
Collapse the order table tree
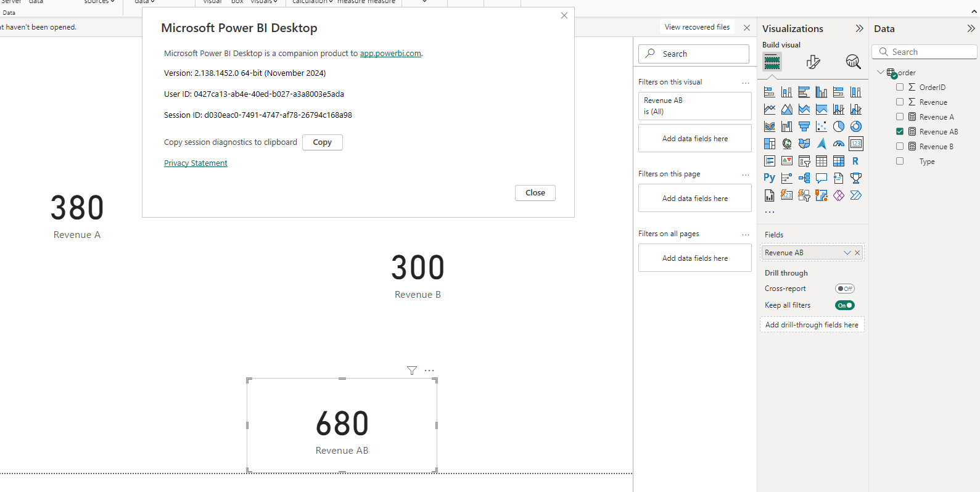coord(880,72)
